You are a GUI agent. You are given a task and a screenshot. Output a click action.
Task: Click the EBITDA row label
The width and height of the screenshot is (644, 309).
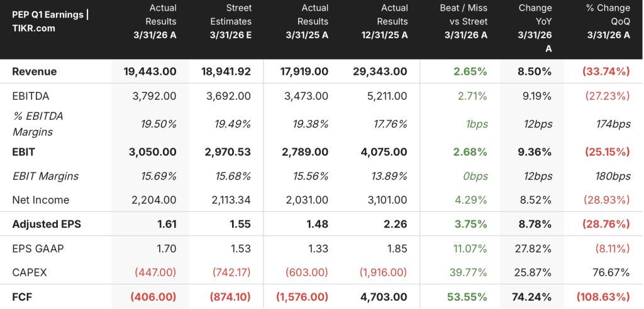coord(30,96)
